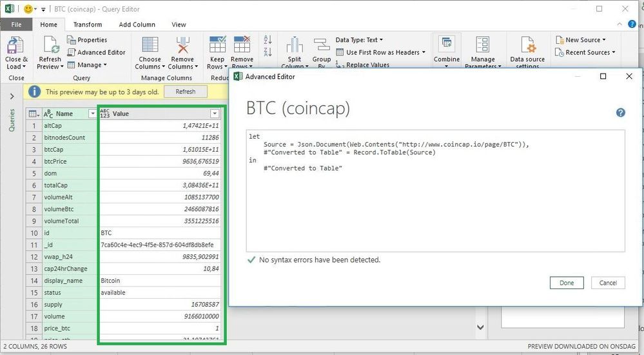
Task: Click the Close & Load icon
Action: point(15,46)
